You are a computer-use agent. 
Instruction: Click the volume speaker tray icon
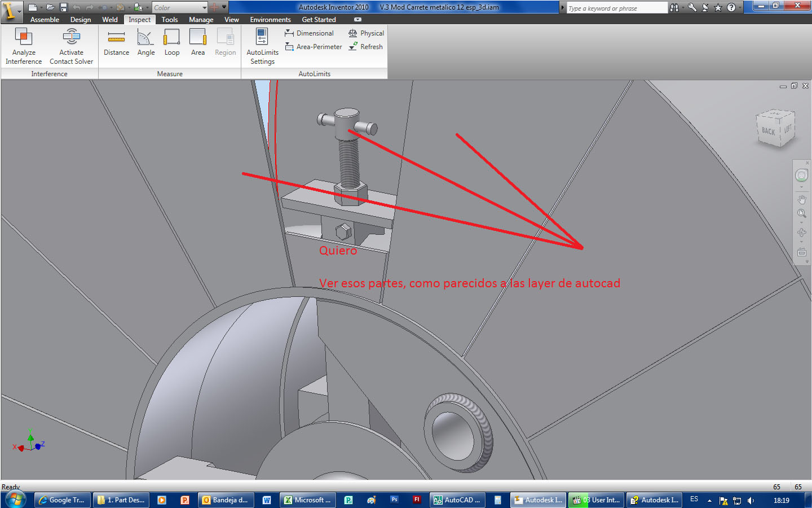[751, 500]
